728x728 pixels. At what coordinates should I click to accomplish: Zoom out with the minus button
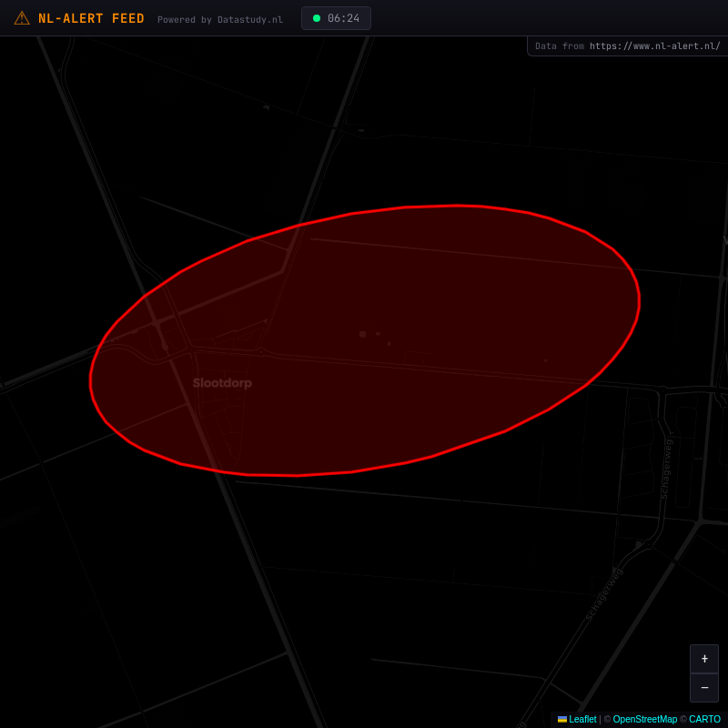click(x=704, y=688)
